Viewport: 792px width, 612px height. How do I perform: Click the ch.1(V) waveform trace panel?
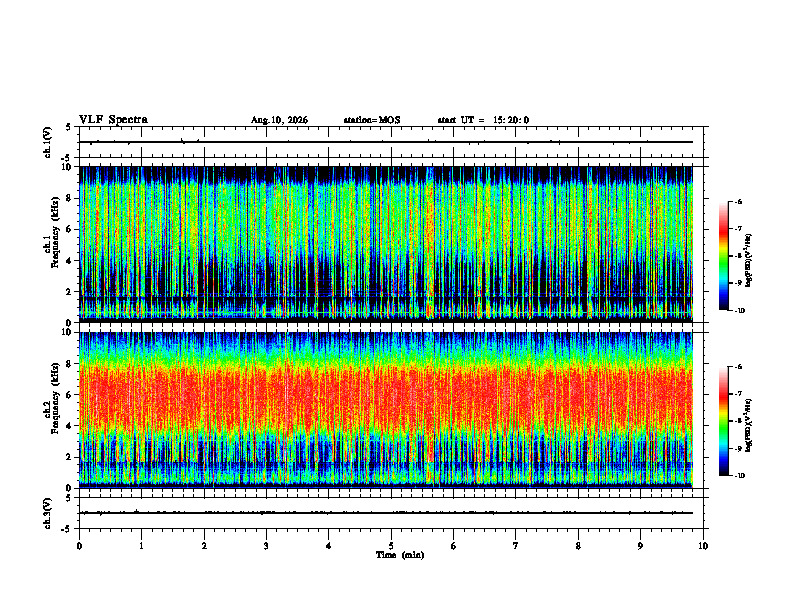coord(391,142)
